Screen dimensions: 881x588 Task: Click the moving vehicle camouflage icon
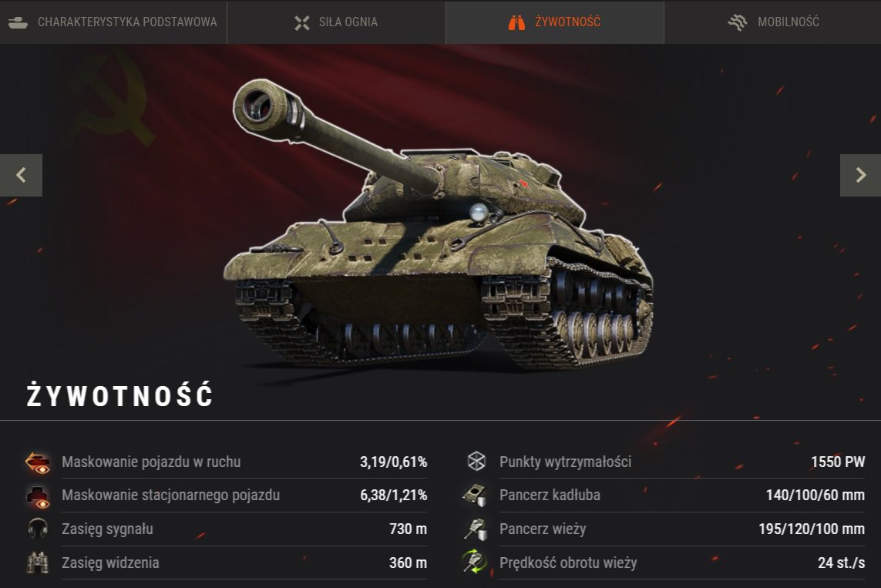[38, 462]
